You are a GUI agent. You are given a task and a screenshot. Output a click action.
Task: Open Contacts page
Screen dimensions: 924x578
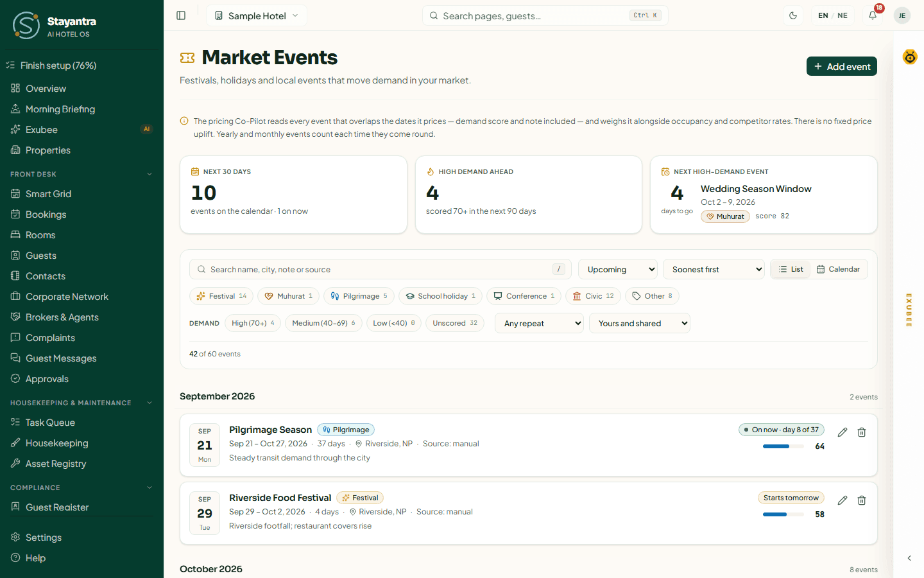[x=81, y=276]
